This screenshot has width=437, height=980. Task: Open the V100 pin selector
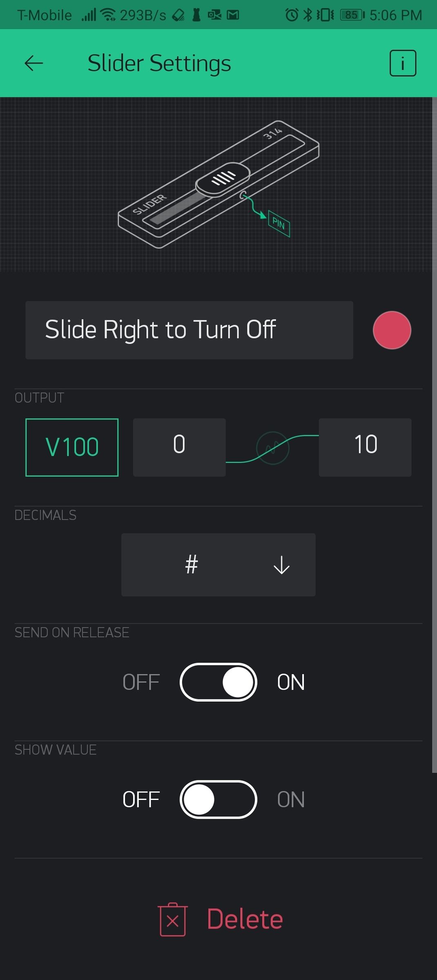click(72, 447)
